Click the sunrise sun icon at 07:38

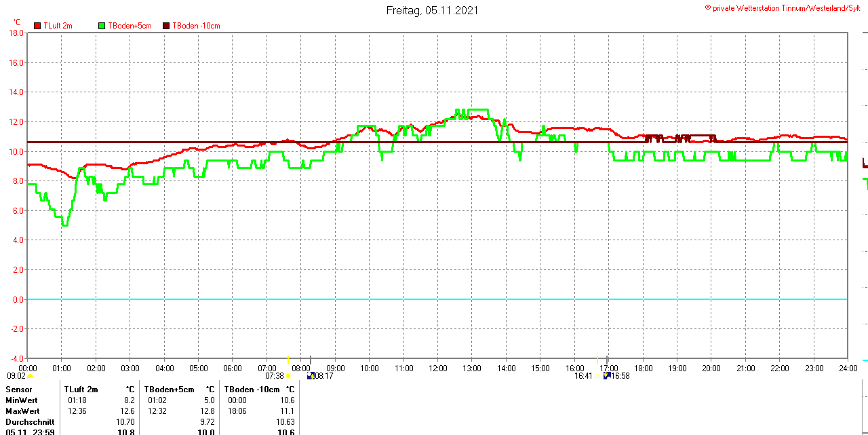(x=288, y=376)
